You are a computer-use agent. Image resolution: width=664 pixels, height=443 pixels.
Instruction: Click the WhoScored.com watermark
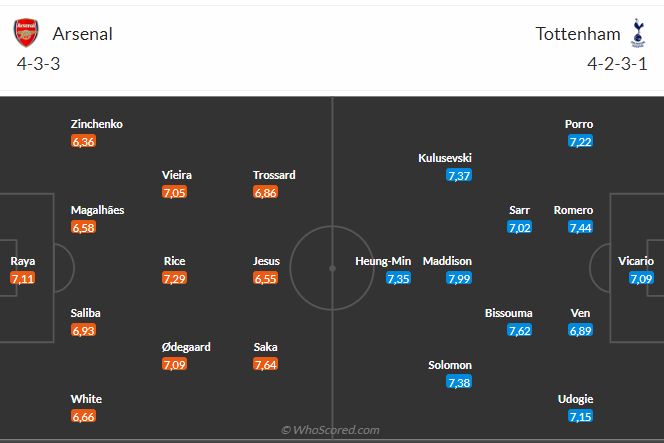click(x=331, y=430)
